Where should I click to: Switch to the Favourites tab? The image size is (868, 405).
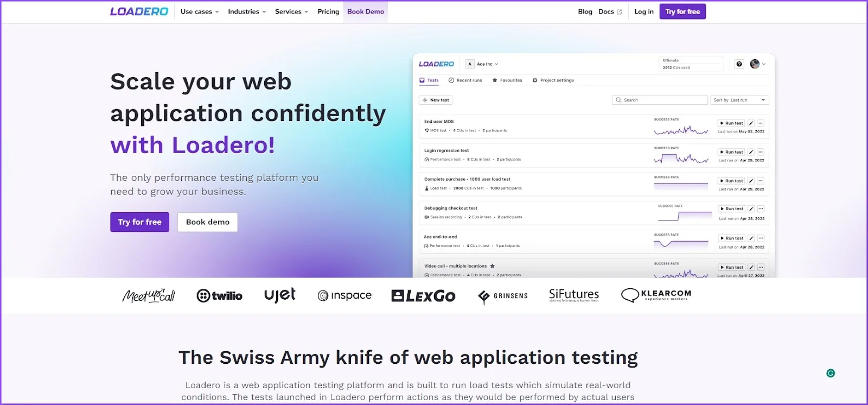coord(507,80)
